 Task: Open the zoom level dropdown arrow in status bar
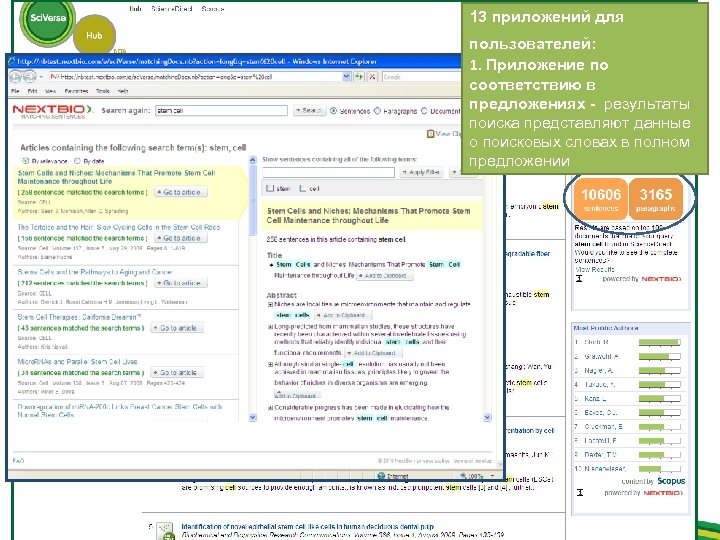tap(493, 476)
